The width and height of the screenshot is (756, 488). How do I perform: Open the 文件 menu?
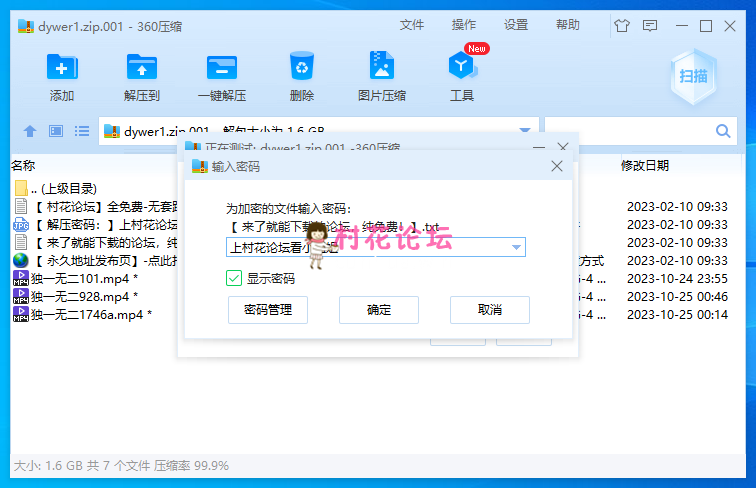(412, 25)
